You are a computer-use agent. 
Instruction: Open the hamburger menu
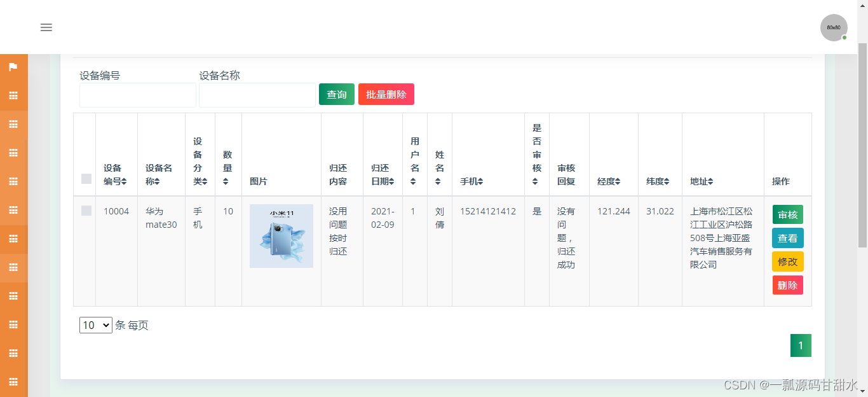(x=46, y=27)
